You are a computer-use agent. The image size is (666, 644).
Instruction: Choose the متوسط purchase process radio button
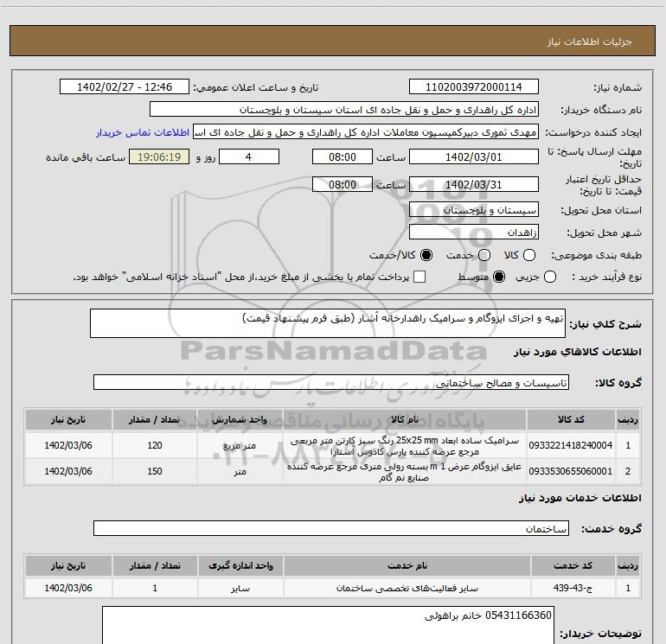point(499,277)
